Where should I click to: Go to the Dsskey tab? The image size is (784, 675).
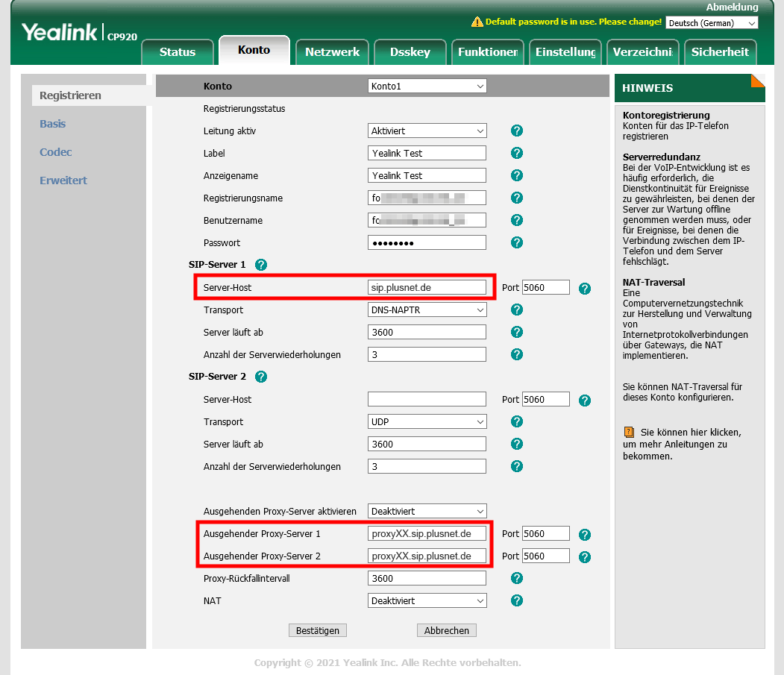[x=410, y=52]
